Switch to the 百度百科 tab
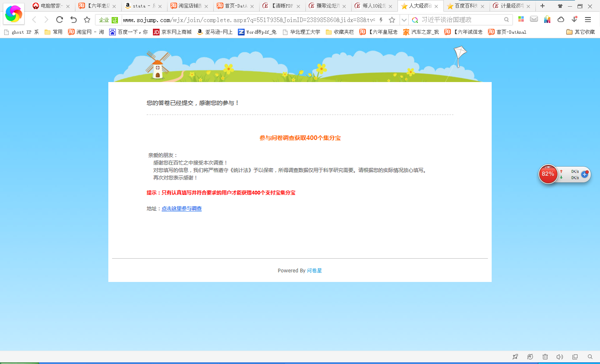The width and height of the screenshot is (600, 364). [466, 6]
